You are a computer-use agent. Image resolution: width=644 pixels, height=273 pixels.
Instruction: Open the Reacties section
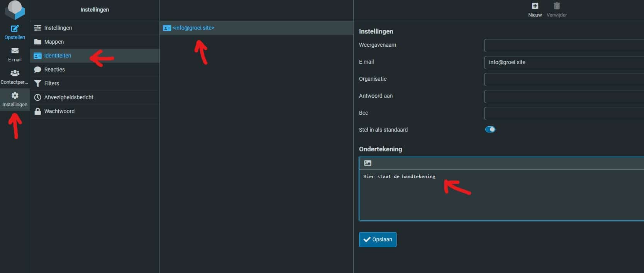pyautogui.click(x=54, y=70)
